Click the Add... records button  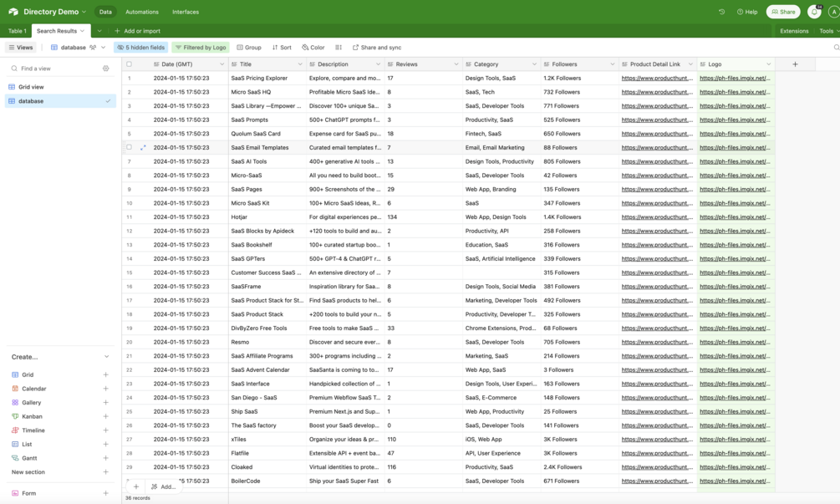tap(163, 486)
